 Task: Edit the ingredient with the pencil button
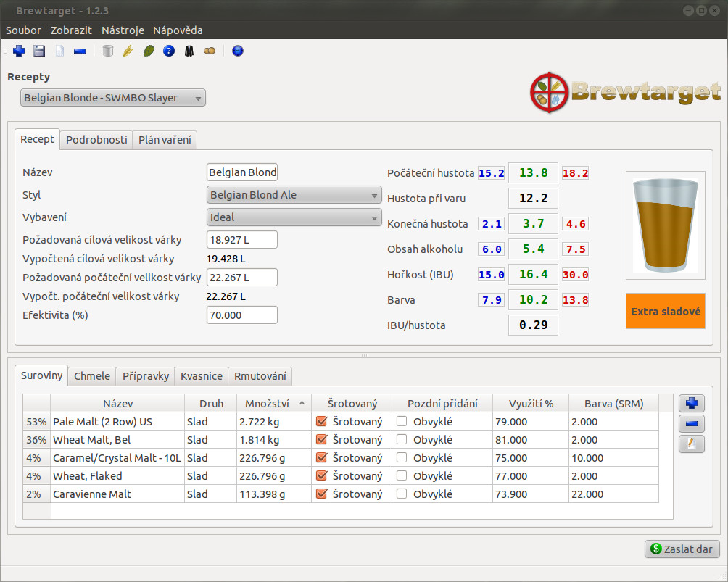click(692, 444)
